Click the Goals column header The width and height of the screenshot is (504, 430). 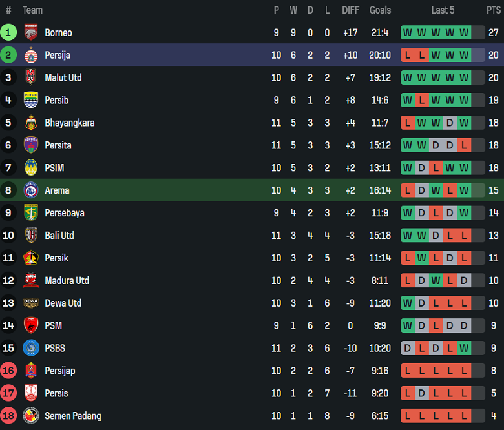point(380,10)
